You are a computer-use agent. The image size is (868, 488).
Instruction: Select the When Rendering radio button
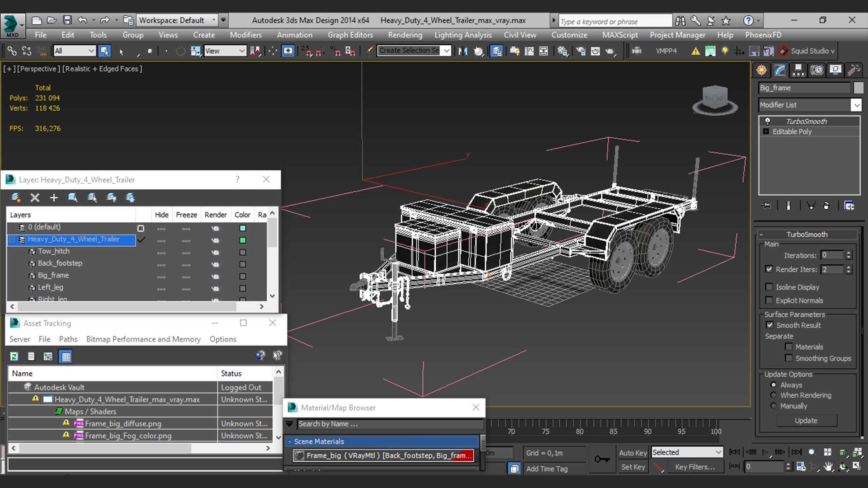click(x=774, y=395)
